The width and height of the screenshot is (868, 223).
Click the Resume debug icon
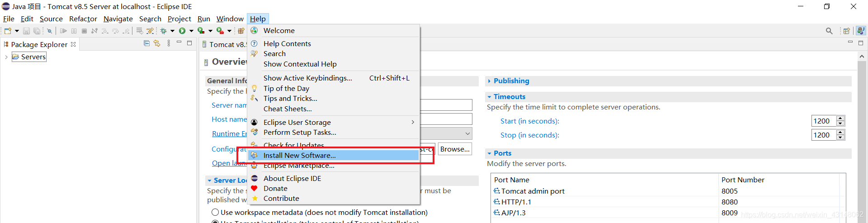(63, 31)
